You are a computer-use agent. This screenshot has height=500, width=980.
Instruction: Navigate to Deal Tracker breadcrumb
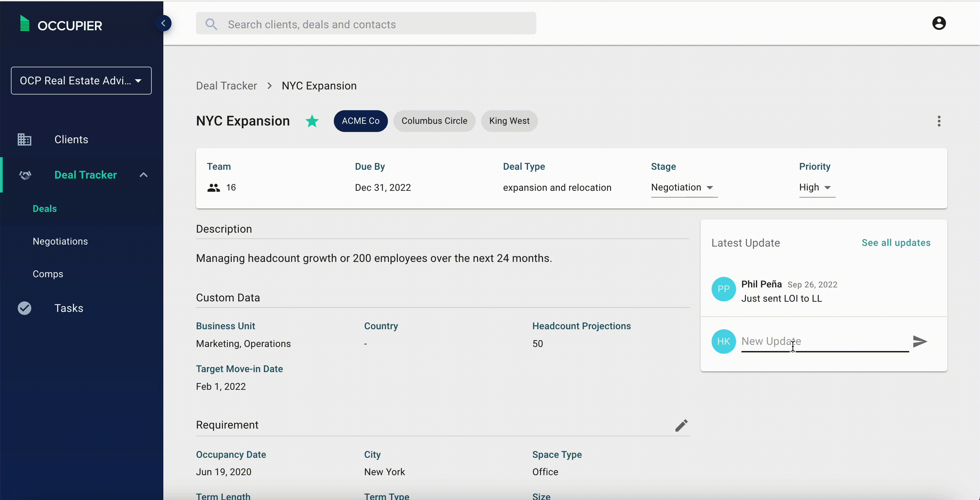click(x=226, y=86)
